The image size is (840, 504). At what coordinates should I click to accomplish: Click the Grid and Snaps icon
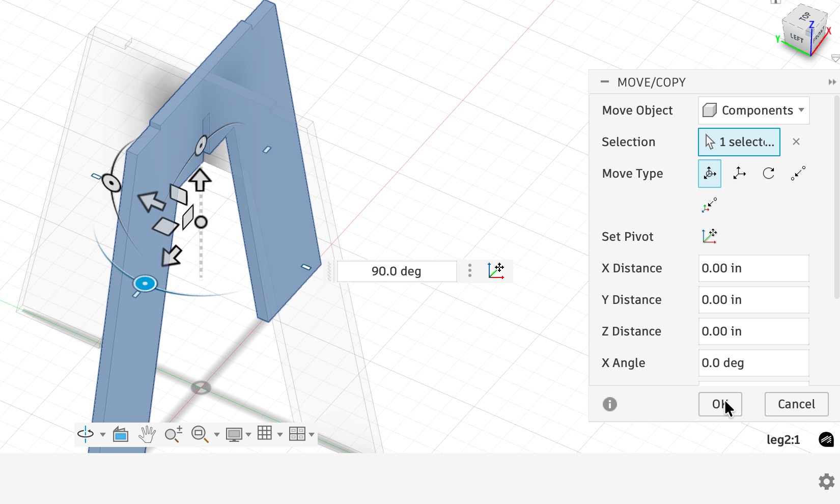tap(265, 433)
